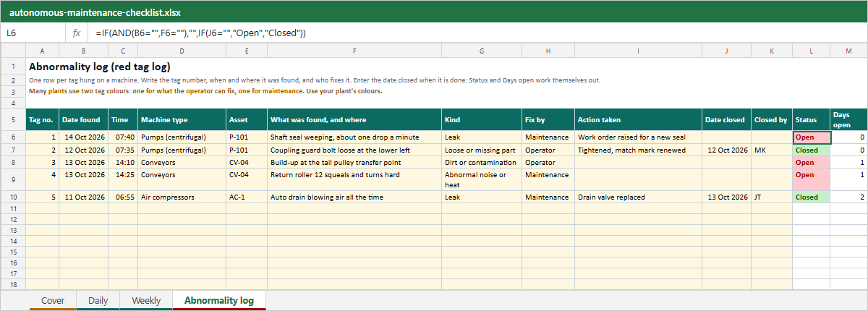Image resolution: width=868 pixels, height=311 pixels.
Task: Select the Closed status cell for tag 5
Action: [x=811, y=197]
